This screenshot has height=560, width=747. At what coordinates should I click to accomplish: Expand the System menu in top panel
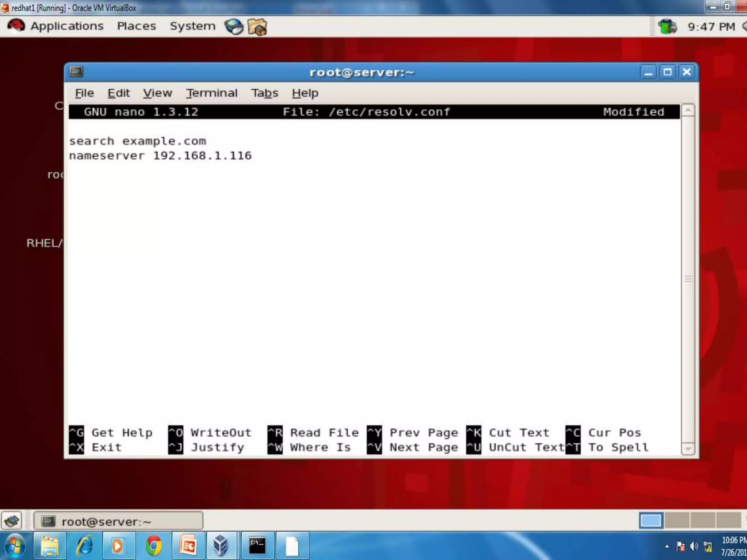193,26
